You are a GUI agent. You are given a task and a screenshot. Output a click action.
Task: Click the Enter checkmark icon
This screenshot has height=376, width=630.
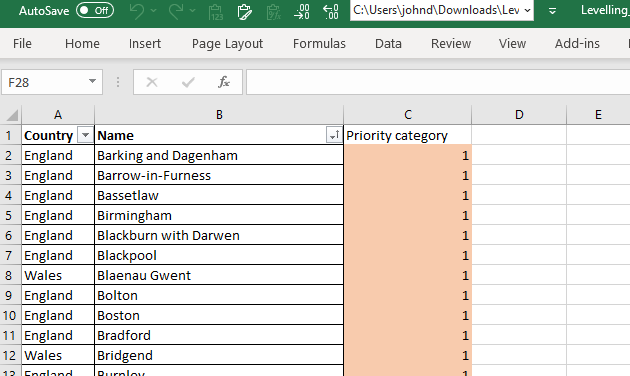click(188, 82)
